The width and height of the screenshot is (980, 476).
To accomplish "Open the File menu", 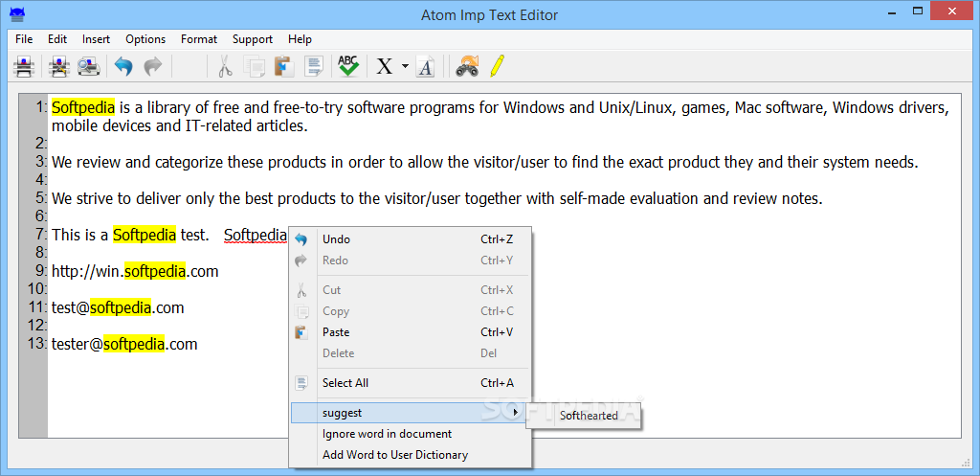I will (24, 38).
